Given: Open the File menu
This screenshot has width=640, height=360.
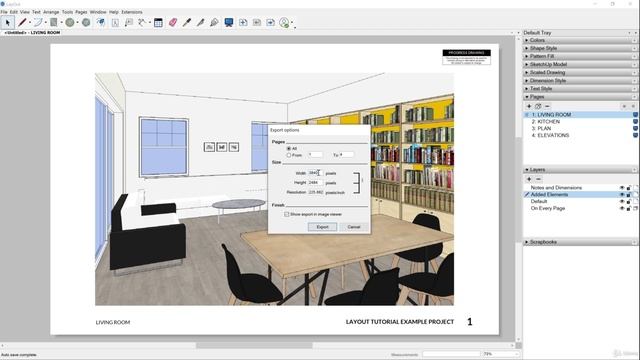Looking at the screenshot, I should click(x=4, y=12).
